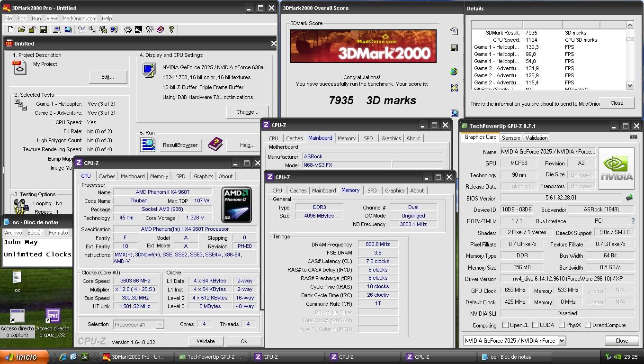Enable the PhysX checkbox in GPU-Z
The width and height of the screenshot is (644, 364).
tap(562, 325)
